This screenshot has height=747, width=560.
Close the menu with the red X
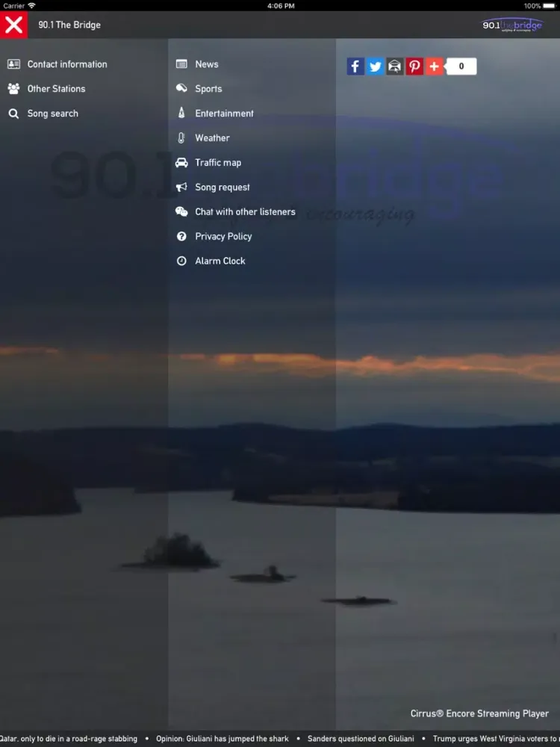tap(13, 25)
